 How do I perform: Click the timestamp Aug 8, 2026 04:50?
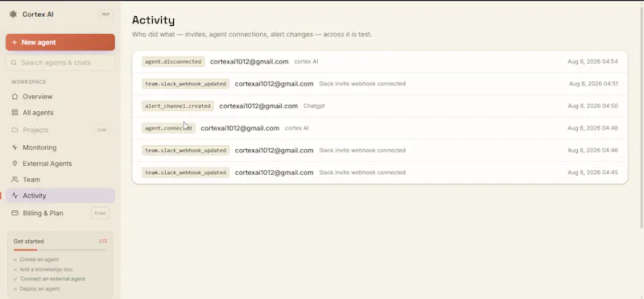[592, 106]
